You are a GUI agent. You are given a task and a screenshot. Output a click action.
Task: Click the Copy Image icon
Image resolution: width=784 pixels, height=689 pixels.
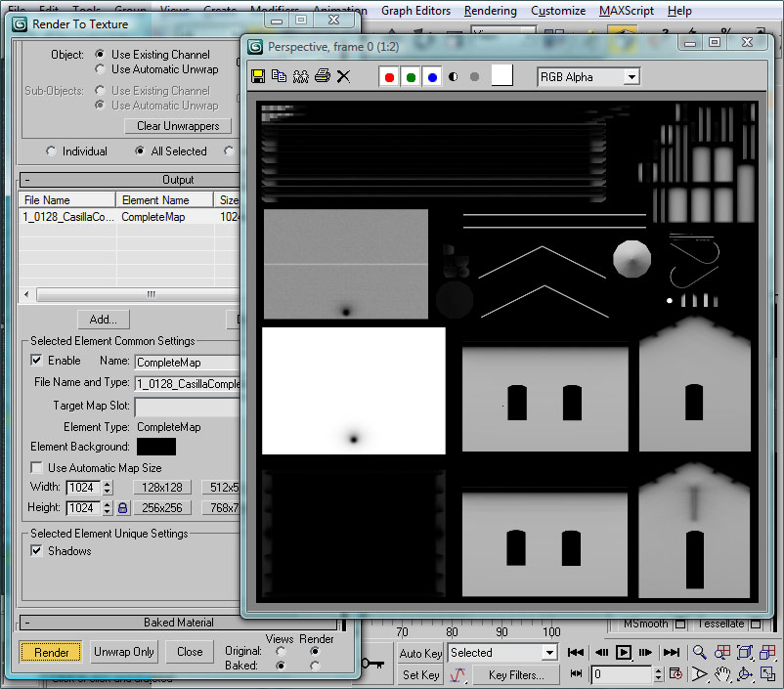(x=280, y=76)
